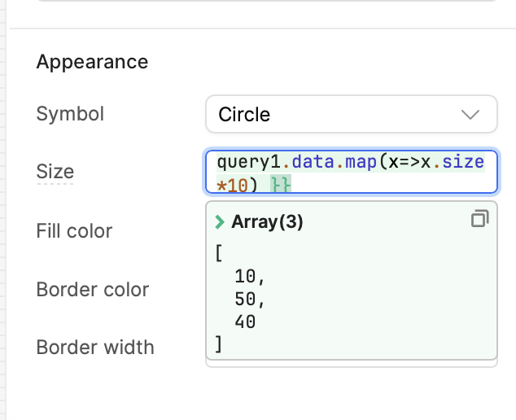The width and height of the screenshot is (516, 420).
Task: Click the value 10 in the preview array
Action: [x=245, y=276]
